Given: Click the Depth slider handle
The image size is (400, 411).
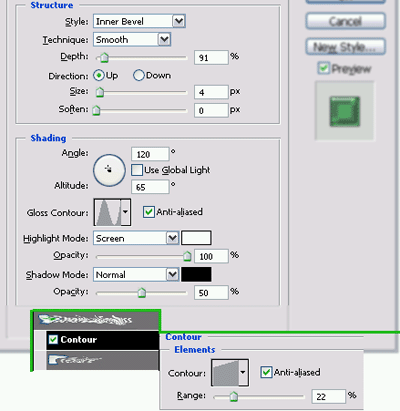Looking at the screenshot, I should pyautogui.click(x=104, y=58).
